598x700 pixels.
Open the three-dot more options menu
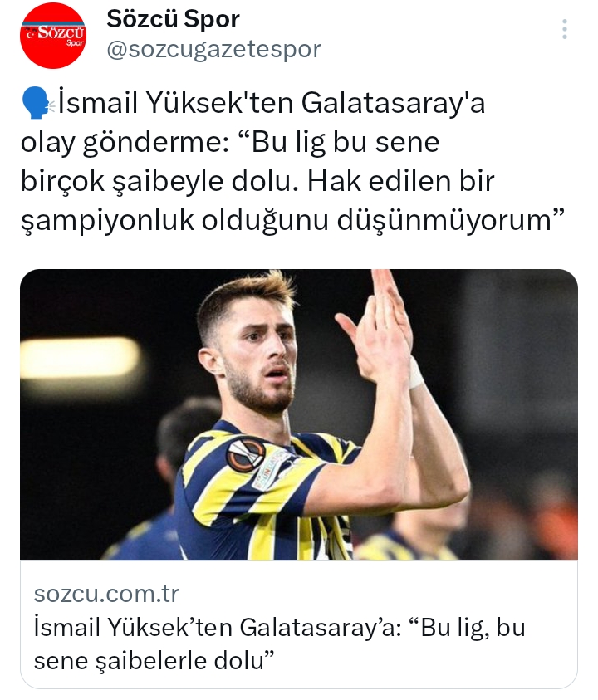565,29
